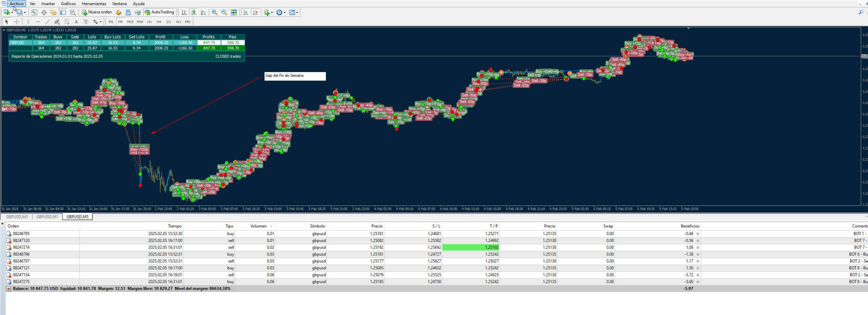The height and width of the screenshot is (315, 868).
Task: Select the draw trendline tool
Action: pos(47,22)
